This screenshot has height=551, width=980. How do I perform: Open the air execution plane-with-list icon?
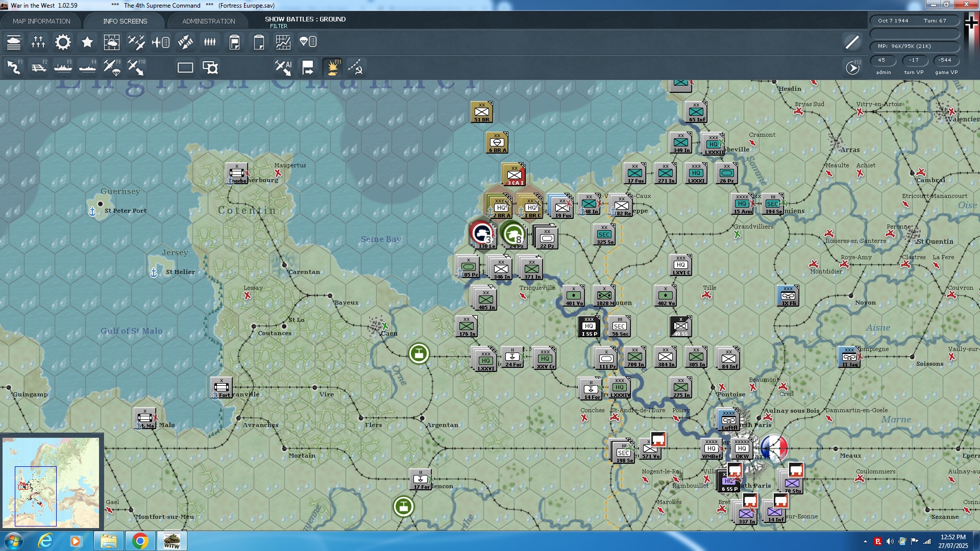coord(161,42)
